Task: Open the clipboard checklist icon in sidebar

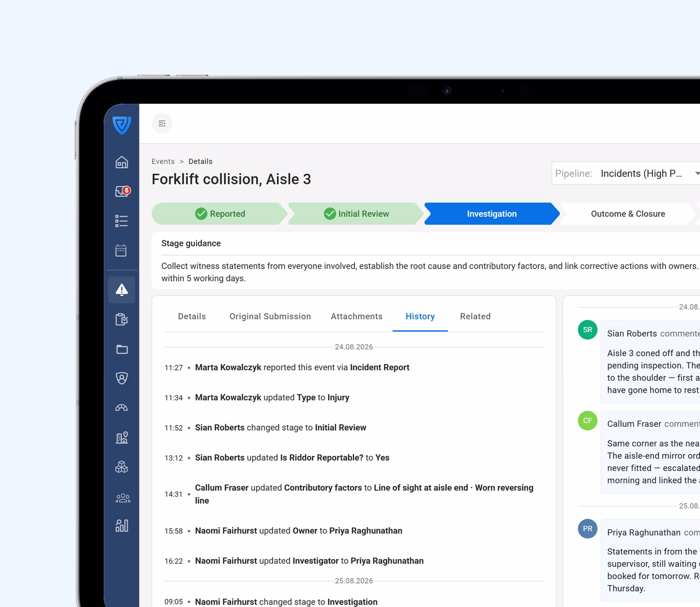Action: point(121,319)
